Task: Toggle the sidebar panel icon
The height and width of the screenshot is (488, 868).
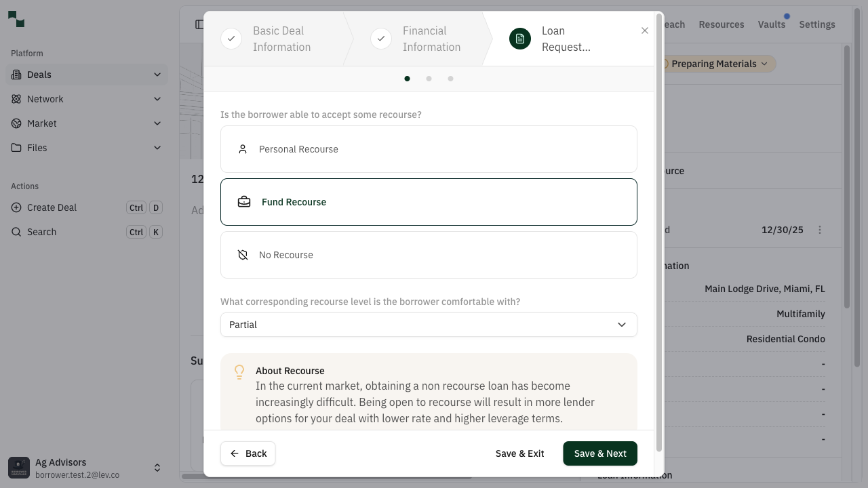Action: 199,24
